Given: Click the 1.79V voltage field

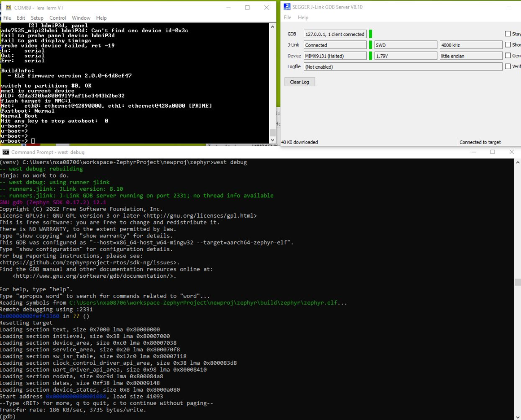Looking at the screenshot, I should [x=406, y=56].
